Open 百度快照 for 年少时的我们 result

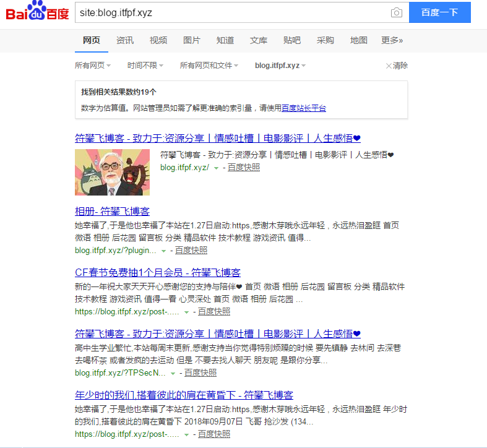214,434
